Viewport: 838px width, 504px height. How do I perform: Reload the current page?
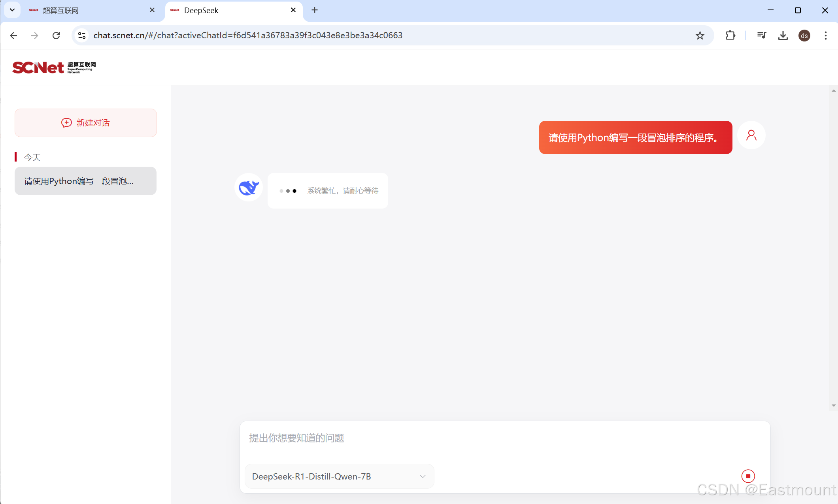pos(56,36)
